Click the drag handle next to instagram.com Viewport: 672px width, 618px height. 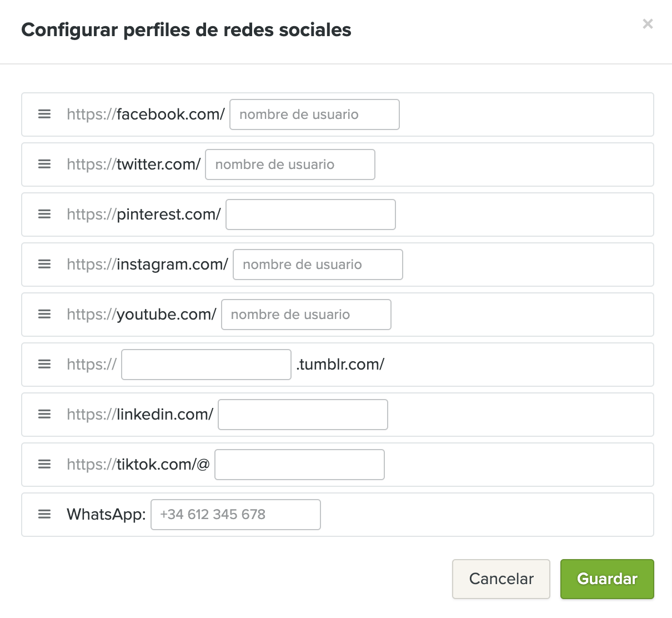coord(44,265)
